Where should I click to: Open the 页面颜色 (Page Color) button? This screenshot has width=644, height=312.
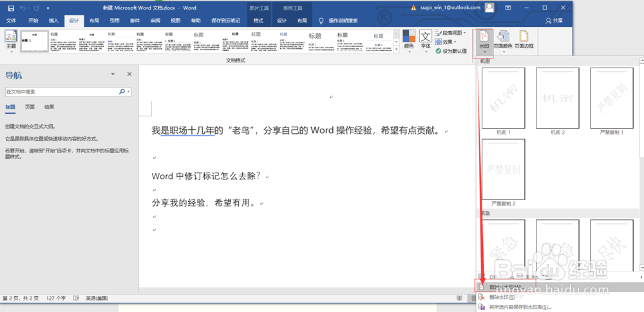pyautogui.click(x=503, y=41)
